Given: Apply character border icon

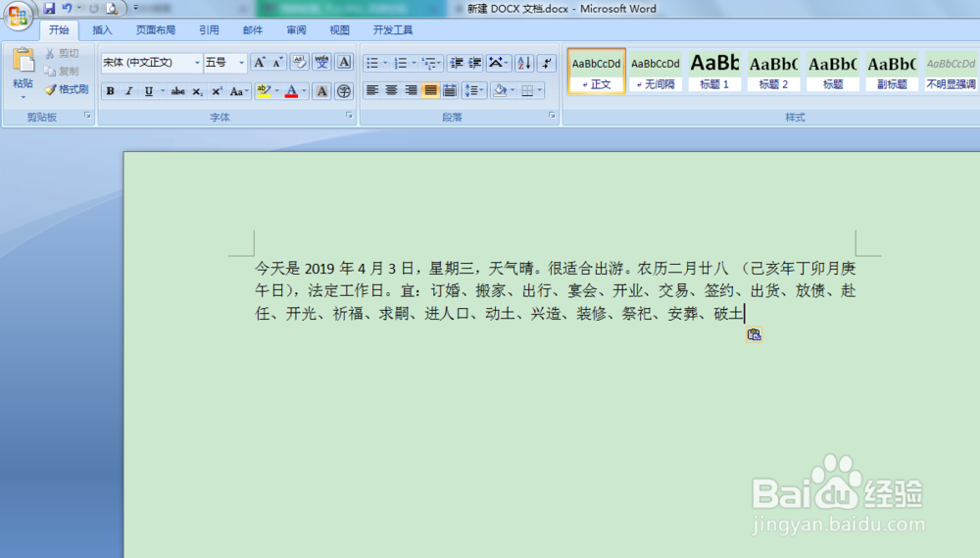Looking at the screenshot, I should coord(344,62).
